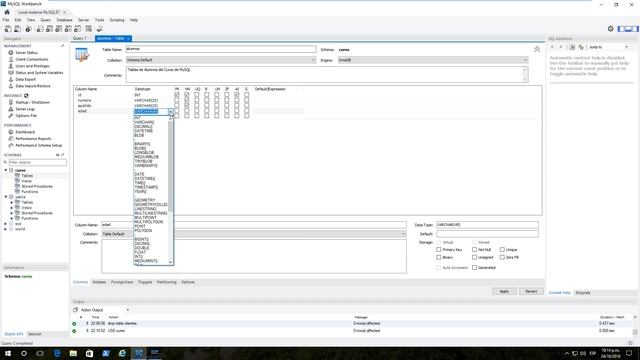Click Filter objects search field

(37, 162)
